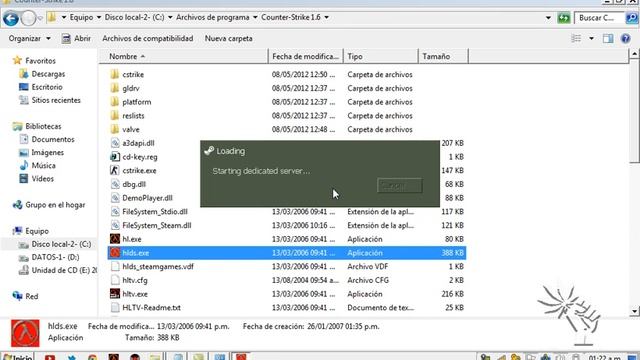The height and width of the screenshot is (360, 640).
Task: Expand the Disco local-2- (C:) breadcrumb arrow
Action: coord(170,18)
